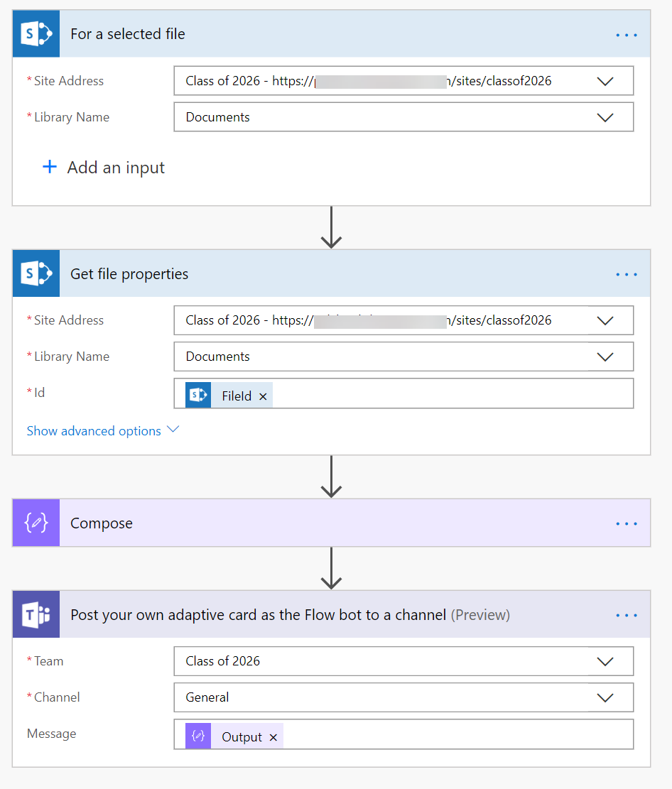The image size is (672, 789).
Task: Remove the FileId token from the Id field
Action: [x=263, y=396]
